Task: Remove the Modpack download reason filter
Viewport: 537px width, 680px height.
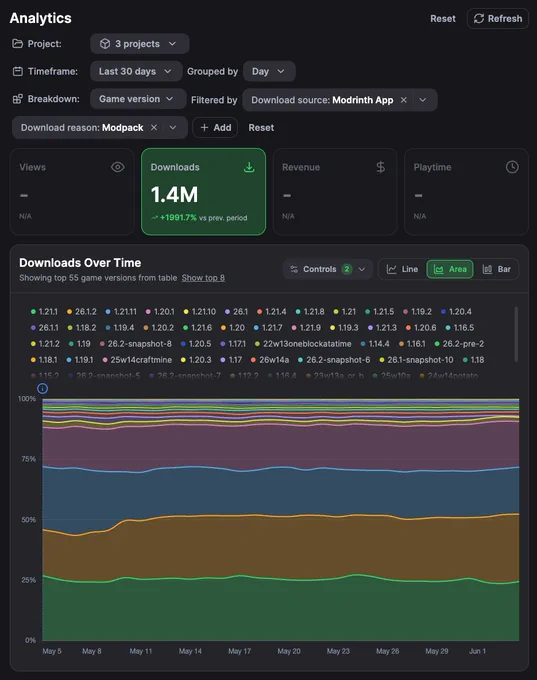Action: pyautogui.click(x=154, y=128)
